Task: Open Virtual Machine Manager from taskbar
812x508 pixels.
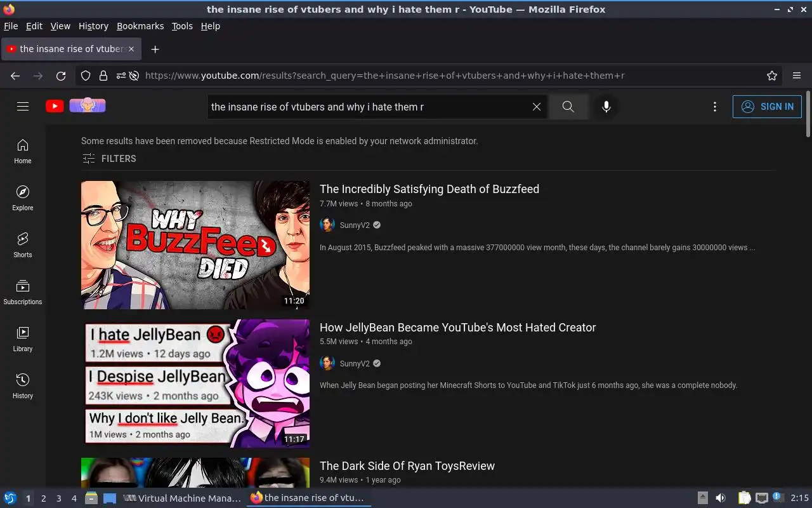Action: click(182, 498)
